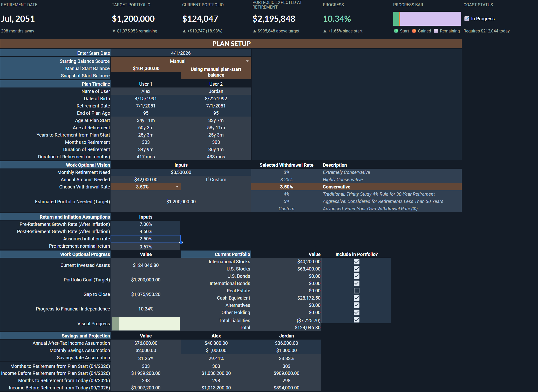Toggle Alternatives include checkbox

click(357, 305)
